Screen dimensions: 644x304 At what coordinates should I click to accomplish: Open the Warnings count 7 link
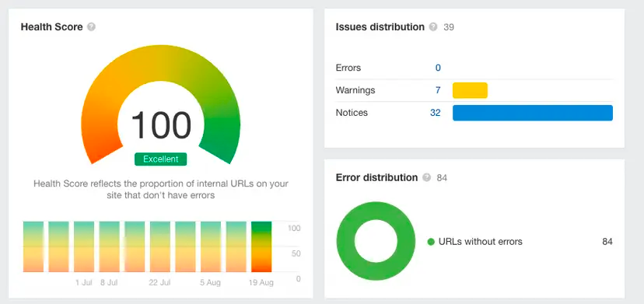point(438,90)
